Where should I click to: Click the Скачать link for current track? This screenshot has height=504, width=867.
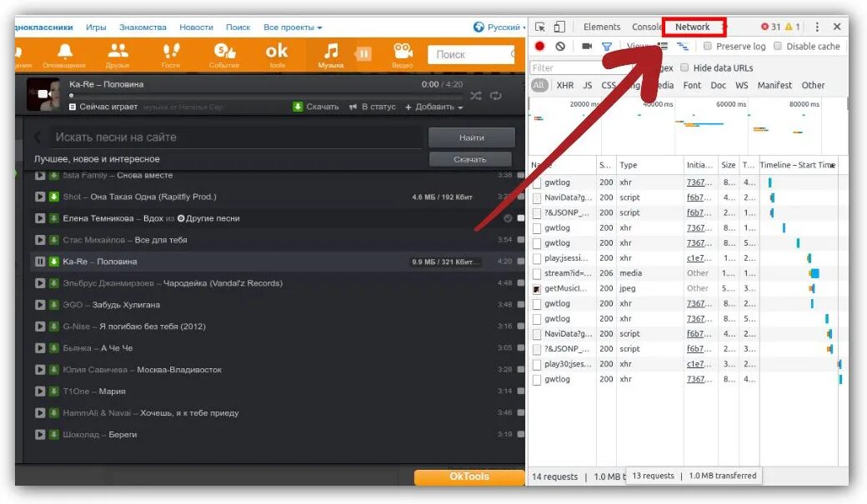(x=316, y=107)
